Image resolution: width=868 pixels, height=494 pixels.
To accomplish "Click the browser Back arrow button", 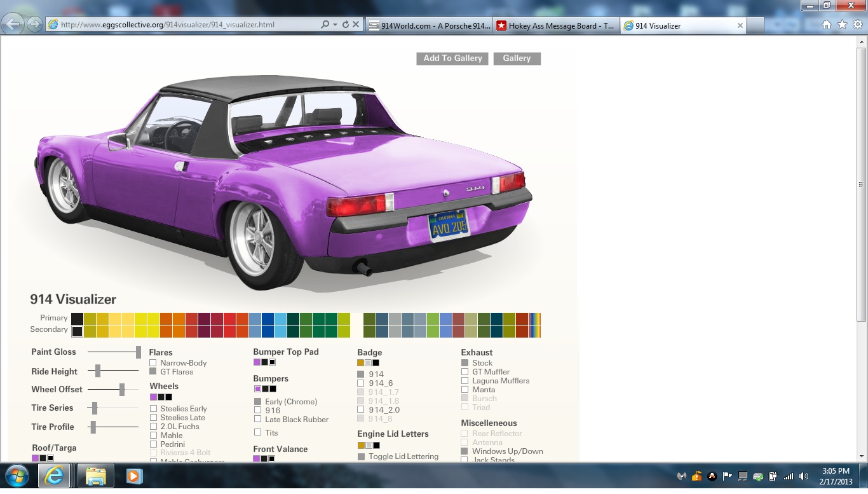I will pos(13,24).
